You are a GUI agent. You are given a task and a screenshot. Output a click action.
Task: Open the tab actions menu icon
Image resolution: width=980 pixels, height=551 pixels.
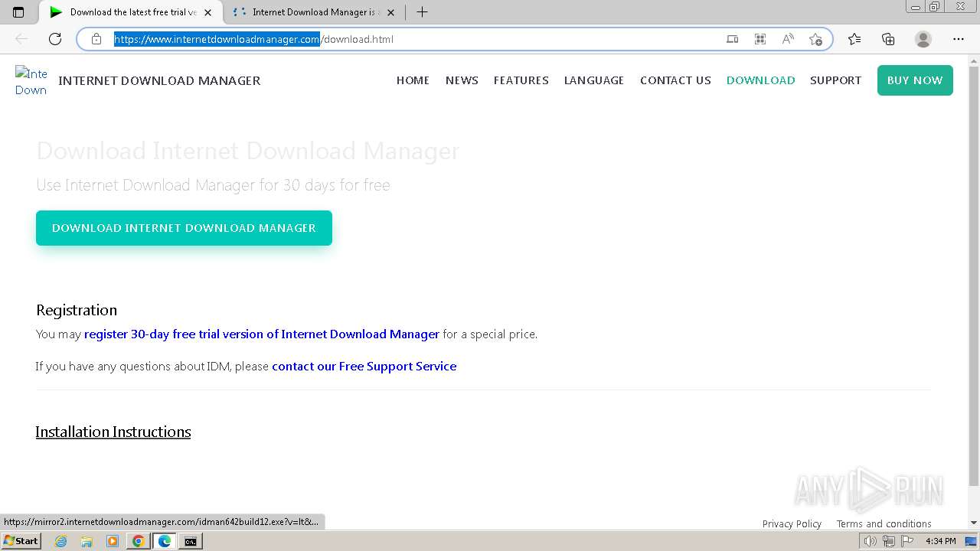[x=18, y=12]
